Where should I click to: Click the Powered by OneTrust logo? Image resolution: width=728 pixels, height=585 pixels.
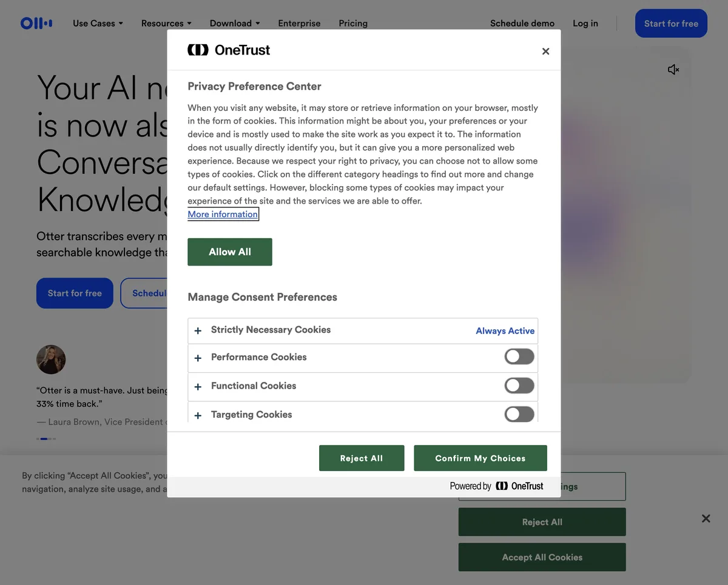[x=496, y=486]
